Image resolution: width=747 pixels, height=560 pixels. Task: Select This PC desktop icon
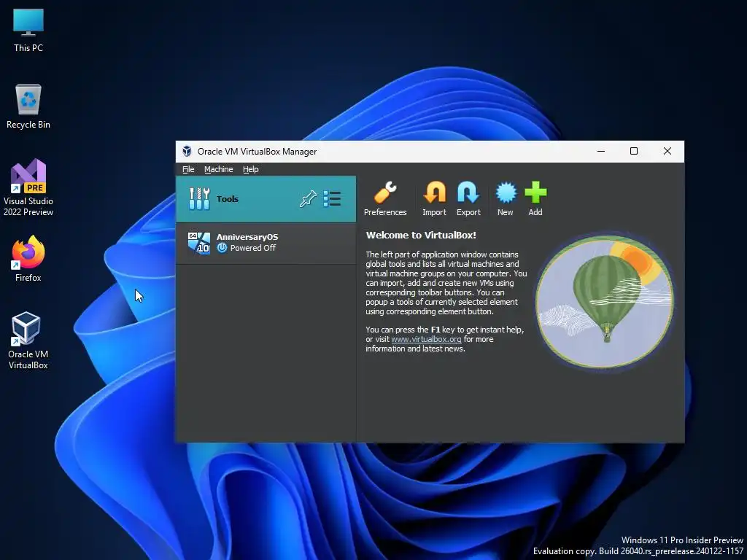28,31
